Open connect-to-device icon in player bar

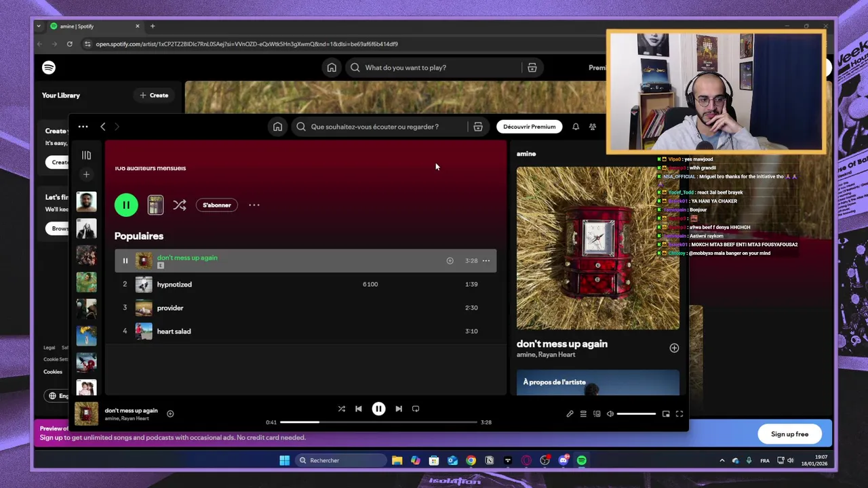coord(597,413)
